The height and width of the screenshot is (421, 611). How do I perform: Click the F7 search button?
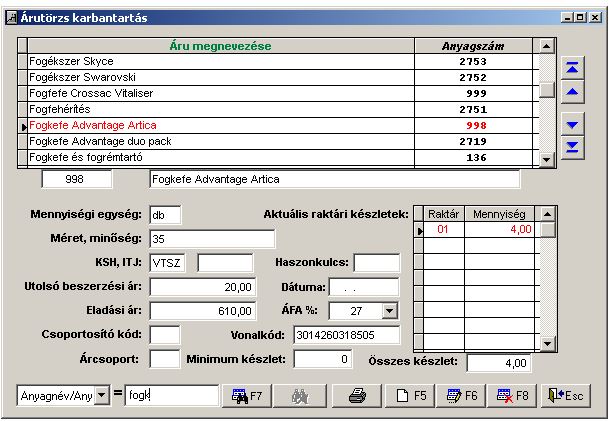[246, 396]
